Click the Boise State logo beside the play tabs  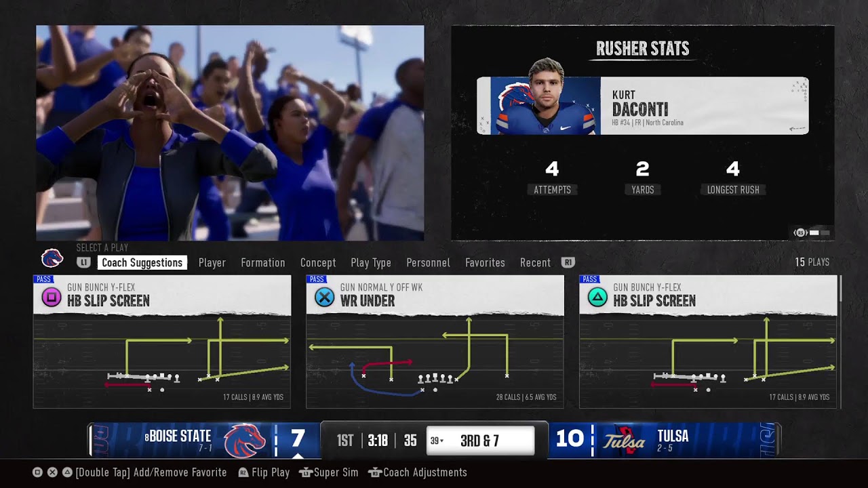click(52, 258)
